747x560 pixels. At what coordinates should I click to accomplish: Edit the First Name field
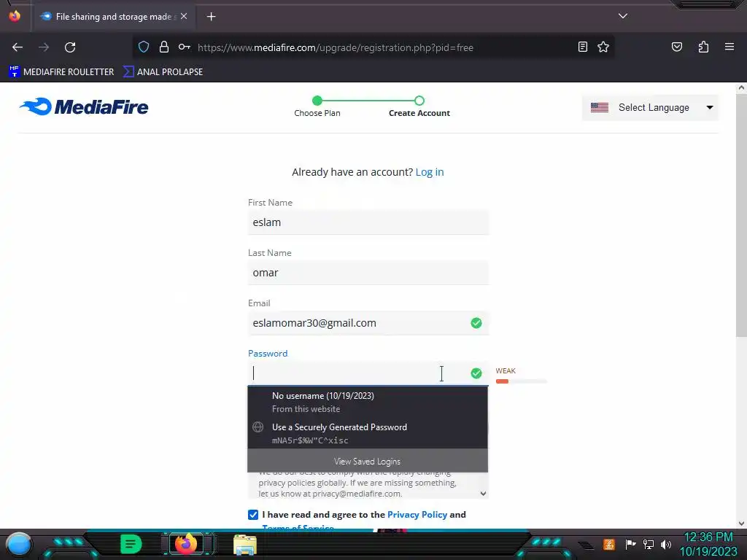[x=368, y=222]
